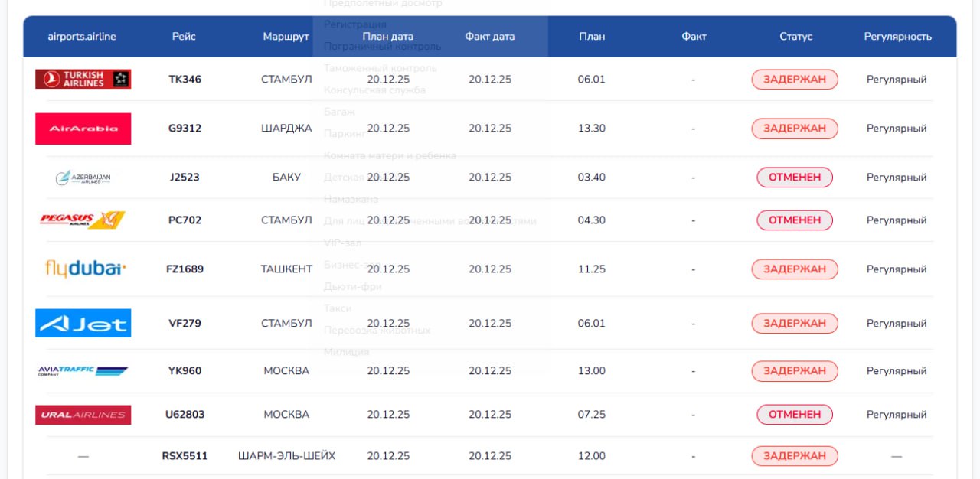Click the AJet airline logo

click(x=83, y=323)
